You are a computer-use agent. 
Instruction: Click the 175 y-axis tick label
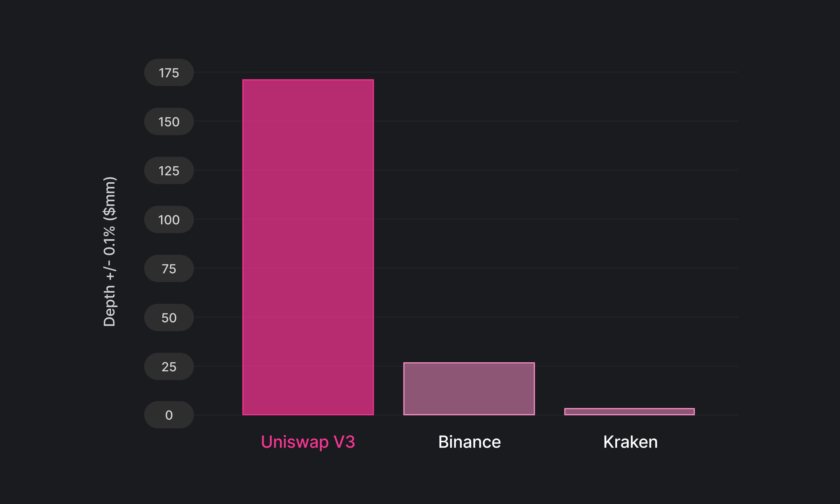coord(169,73)
